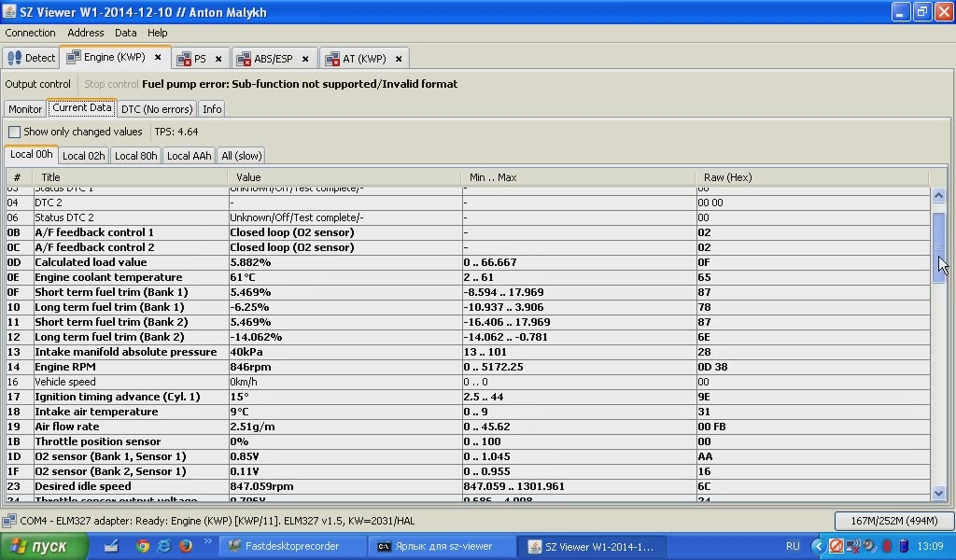Click the Output control button

pyautogui.click(x=38, y=84)
